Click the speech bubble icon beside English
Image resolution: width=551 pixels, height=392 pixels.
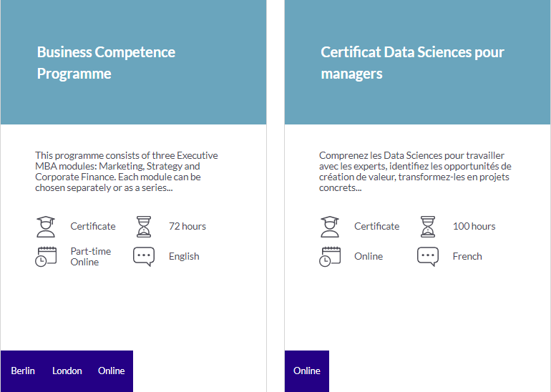coord(144,257)
